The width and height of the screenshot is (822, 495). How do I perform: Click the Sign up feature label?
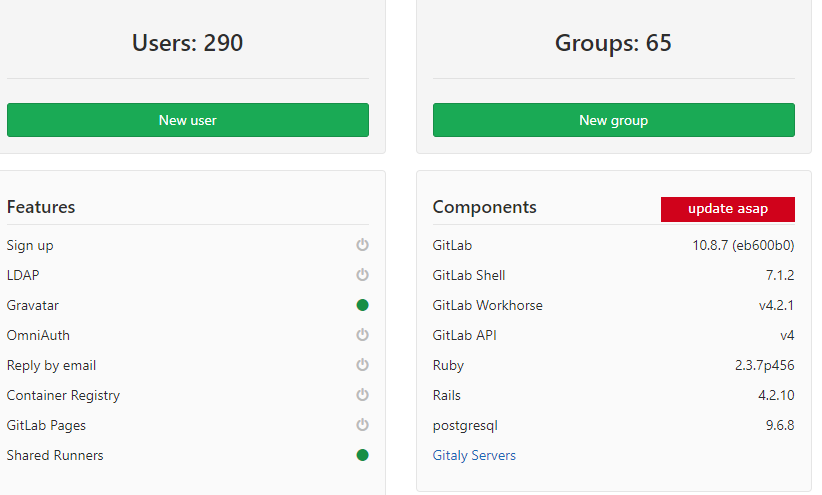coord(30,245)
